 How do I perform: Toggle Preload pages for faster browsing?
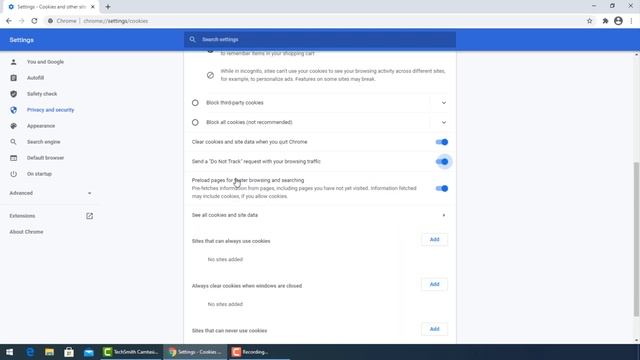(x=442, y=189)
